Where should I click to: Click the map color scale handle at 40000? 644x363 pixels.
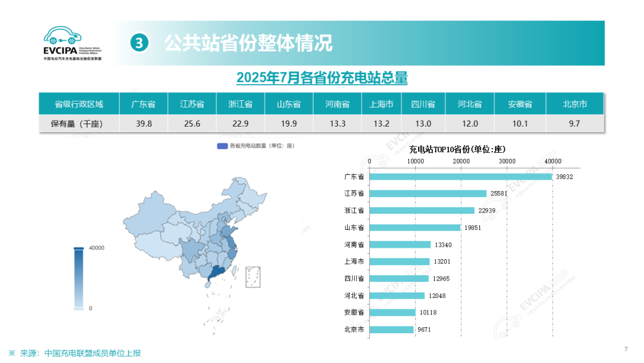79,248
